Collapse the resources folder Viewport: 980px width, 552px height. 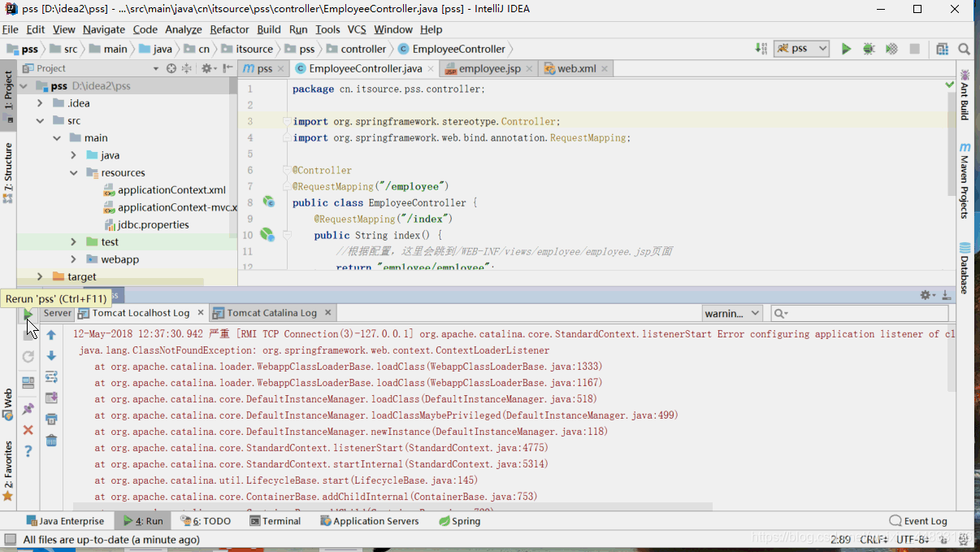73,172
